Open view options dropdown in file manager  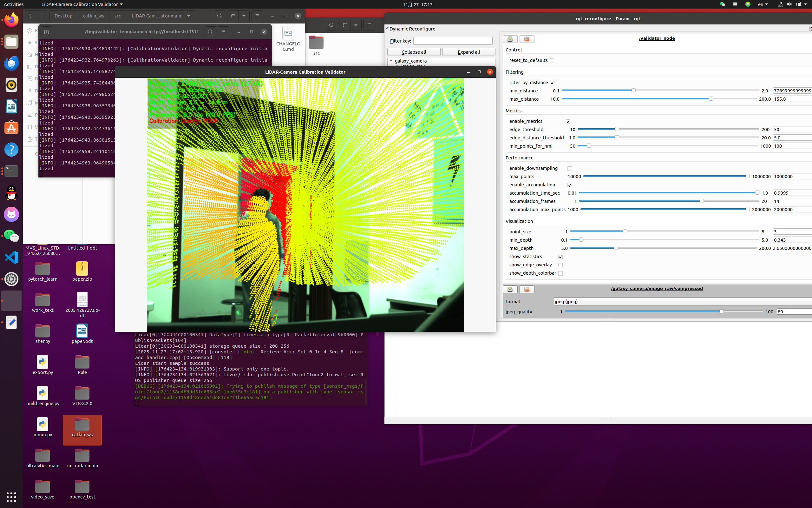244,16
